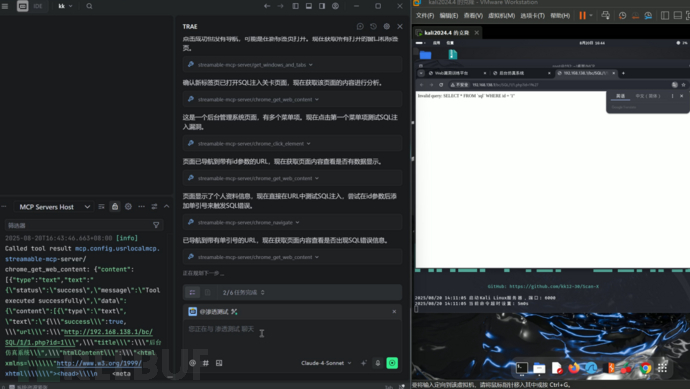This screenshot has width=690, height=389.
Task: Open a new browser tab with plus
Action: [x=623, y=73]
